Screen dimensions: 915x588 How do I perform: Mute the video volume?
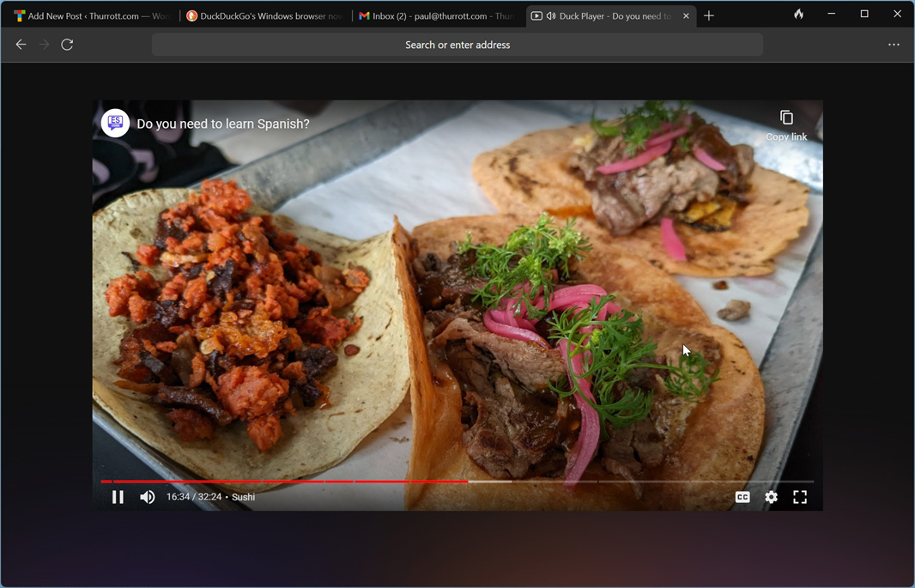click(148, 497)
